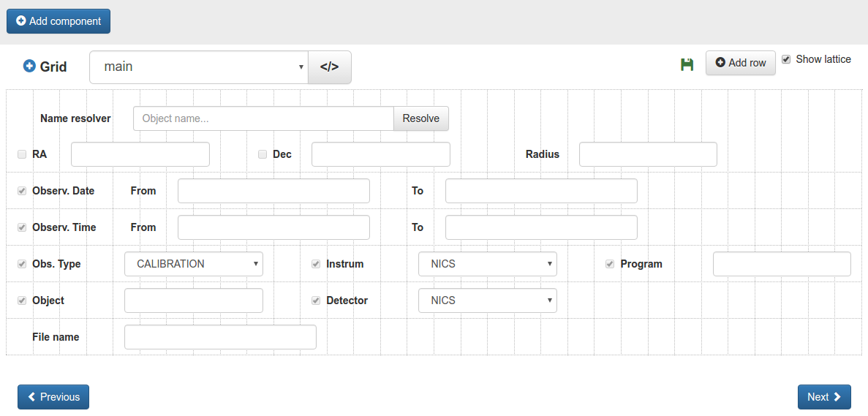This screenshot has width=868, height=416.
Task: Open the main grid selector dropdown
Action: click(x=198, y=67)
